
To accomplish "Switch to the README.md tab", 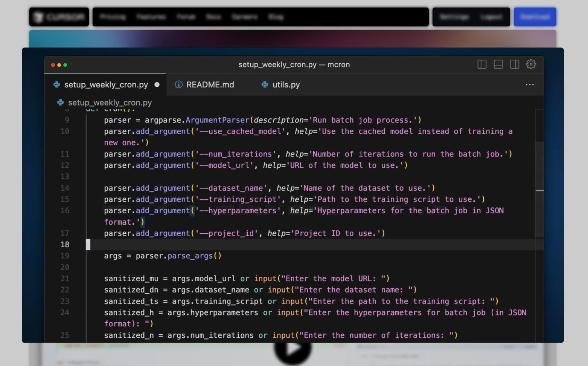I will [210, 85].
